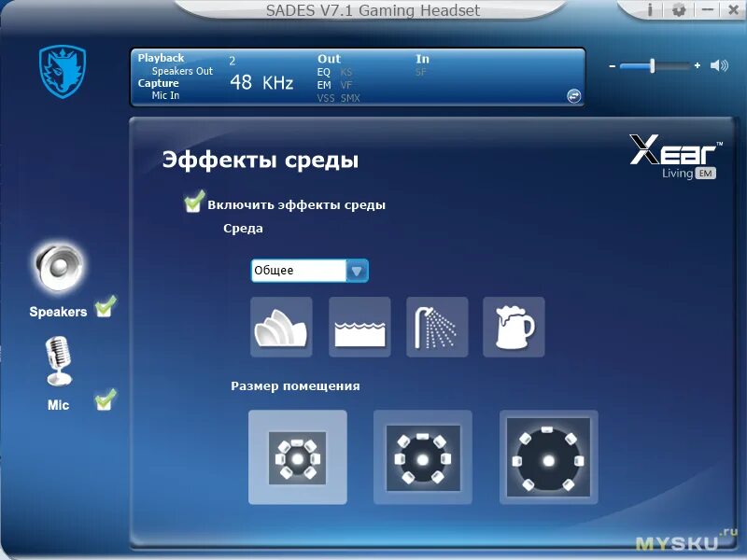This screenshot has width=747, height=560.
Task: Choose the small room size
Action: tap(298, 457)
